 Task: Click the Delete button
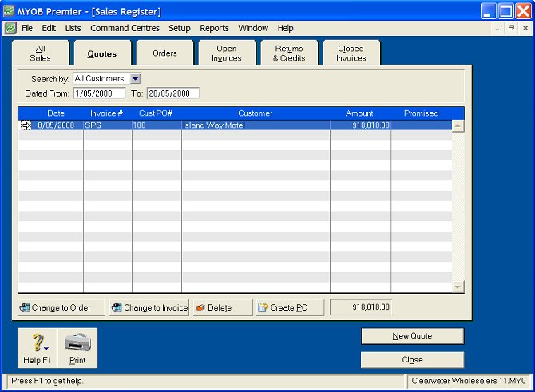(x=223, y=307)
